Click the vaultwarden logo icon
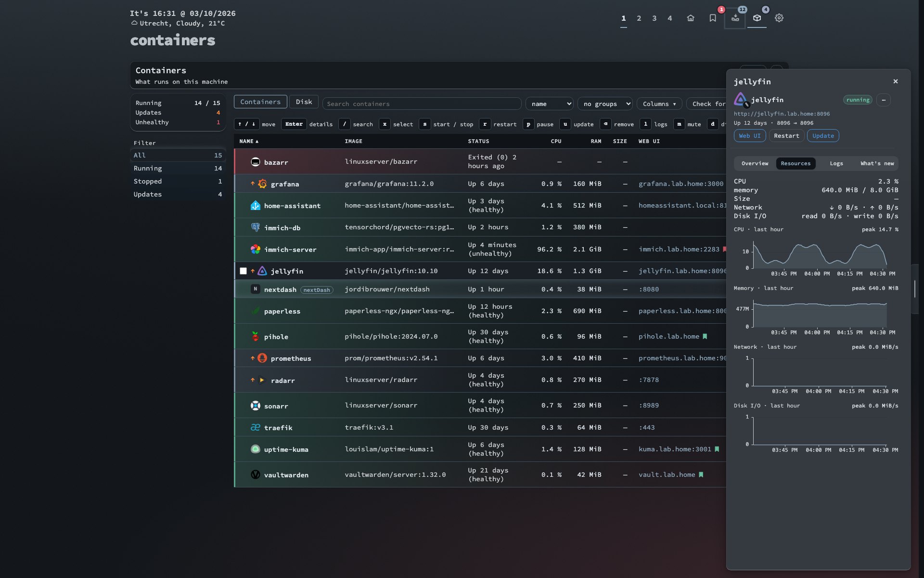This screenshot has width=924, height=578. 256,474
